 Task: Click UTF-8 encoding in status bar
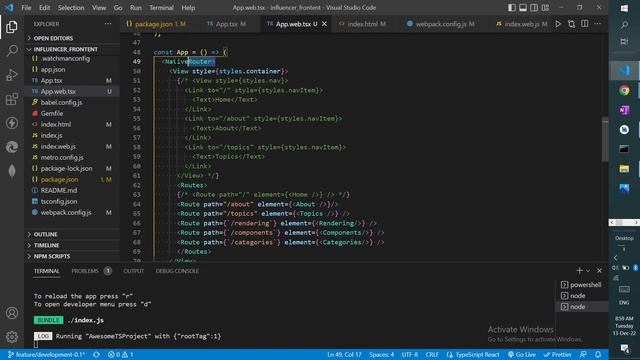coord(409,355)
